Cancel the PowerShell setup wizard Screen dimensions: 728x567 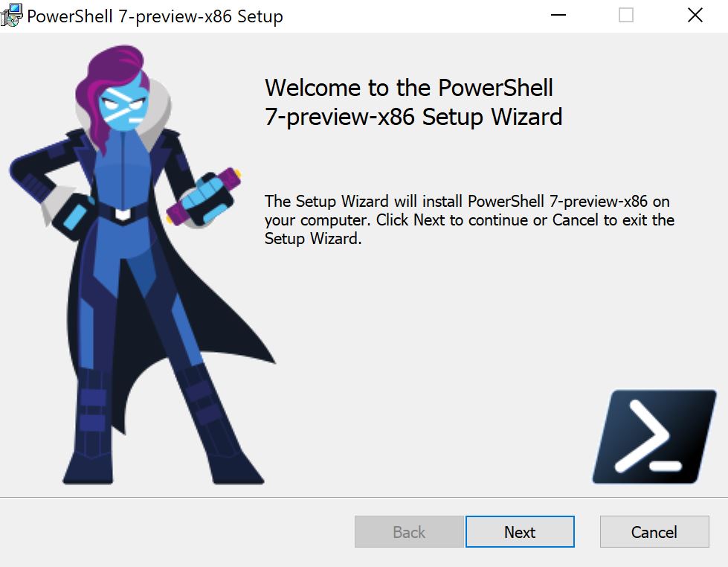pos(654,531)
